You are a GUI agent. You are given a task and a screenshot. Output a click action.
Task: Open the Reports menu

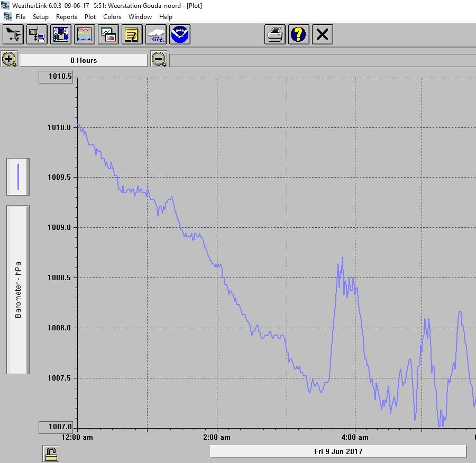pos(67,17)
